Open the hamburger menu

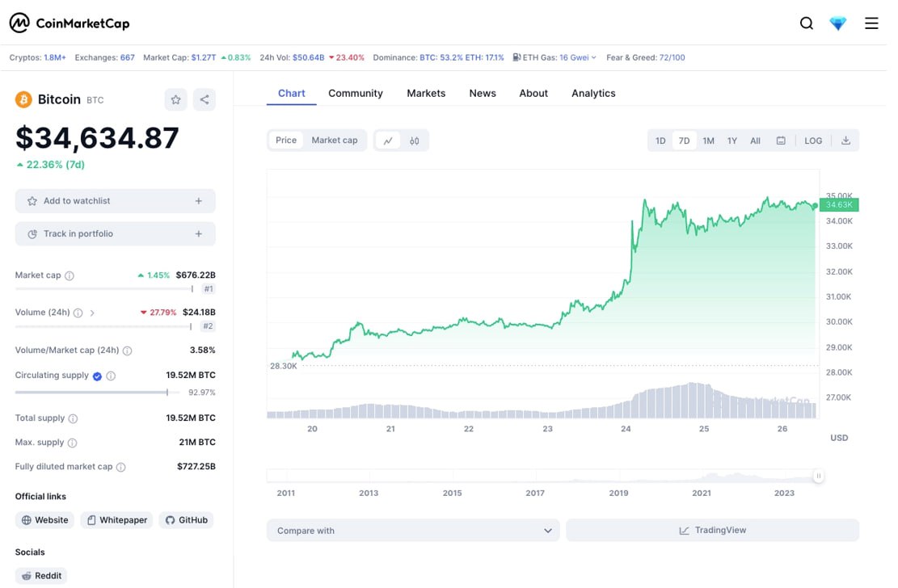[x=871, y=23]
